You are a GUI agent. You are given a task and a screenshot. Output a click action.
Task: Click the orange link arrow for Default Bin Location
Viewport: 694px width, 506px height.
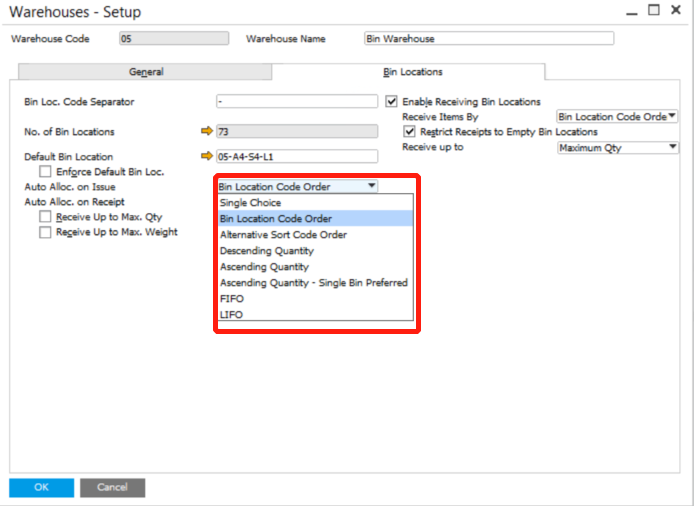[207, 156]
